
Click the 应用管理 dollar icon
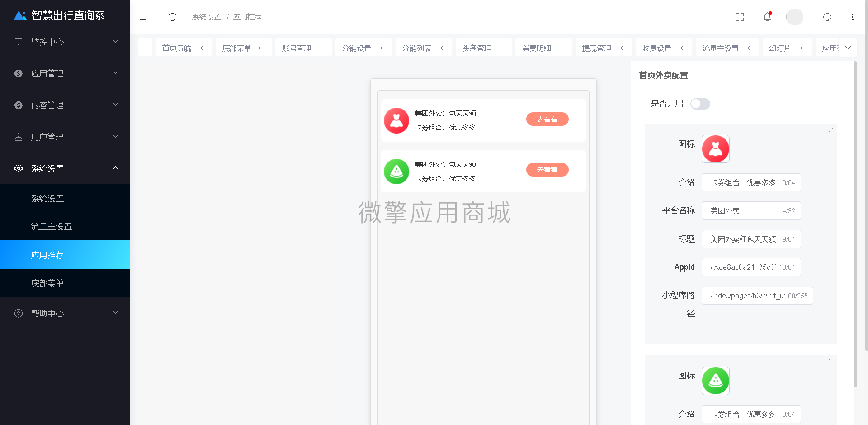click(x=19, y=73)
